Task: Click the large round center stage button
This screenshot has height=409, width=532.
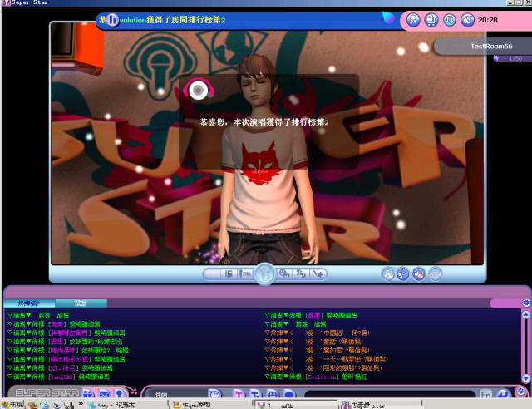Action: (265, 273)
